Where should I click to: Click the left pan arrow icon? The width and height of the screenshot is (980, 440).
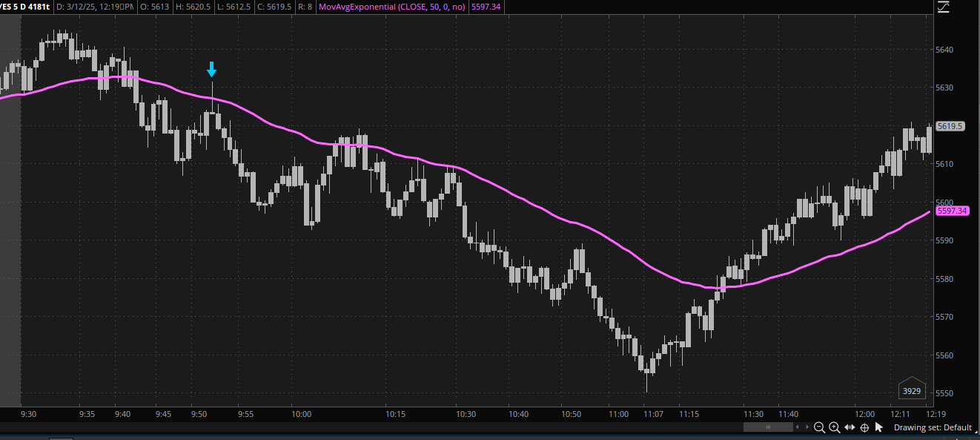(x=798, y=427)
